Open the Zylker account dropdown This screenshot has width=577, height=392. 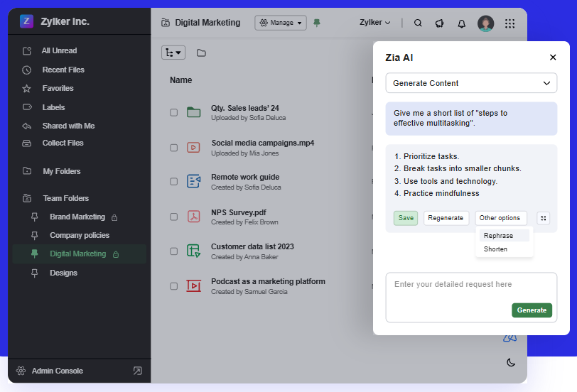[376, 23]
